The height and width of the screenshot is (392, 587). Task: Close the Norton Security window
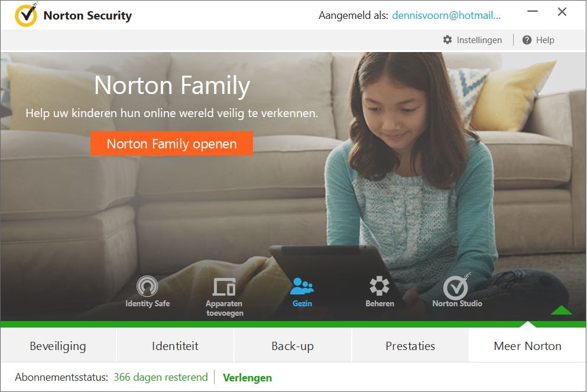(562, 12)
